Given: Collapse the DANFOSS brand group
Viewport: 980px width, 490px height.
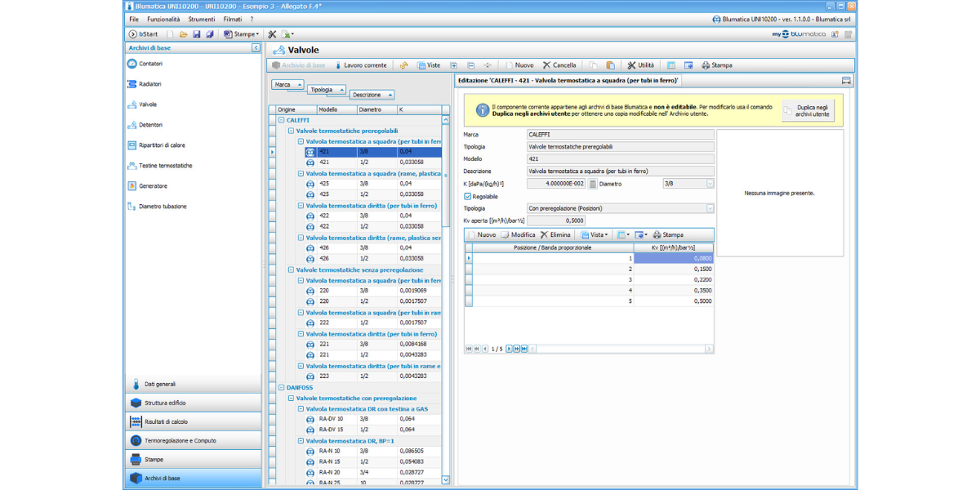Looking at the screenshot, I should [282, 388].
